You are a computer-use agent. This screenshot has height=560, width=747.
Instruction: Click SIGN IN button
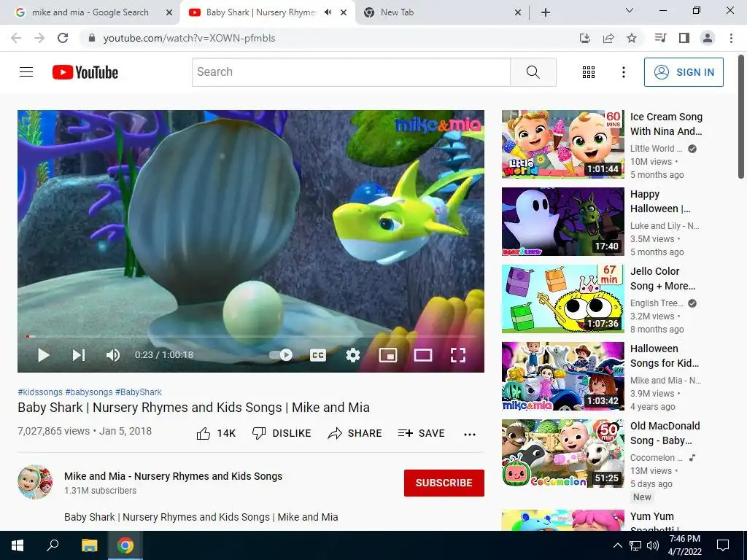tap(684, 72)
